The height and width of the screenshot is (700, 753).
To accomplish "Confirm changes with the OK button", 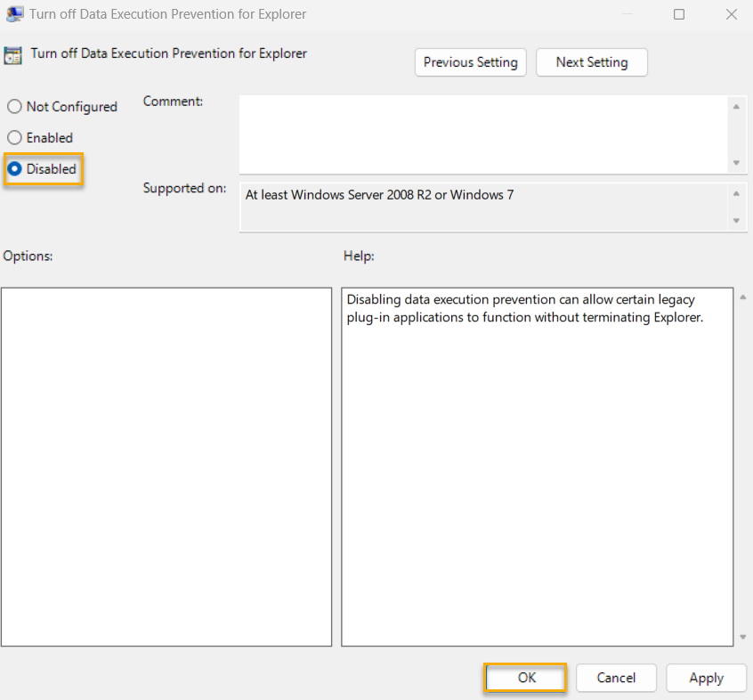I will (x=525, y=678).
